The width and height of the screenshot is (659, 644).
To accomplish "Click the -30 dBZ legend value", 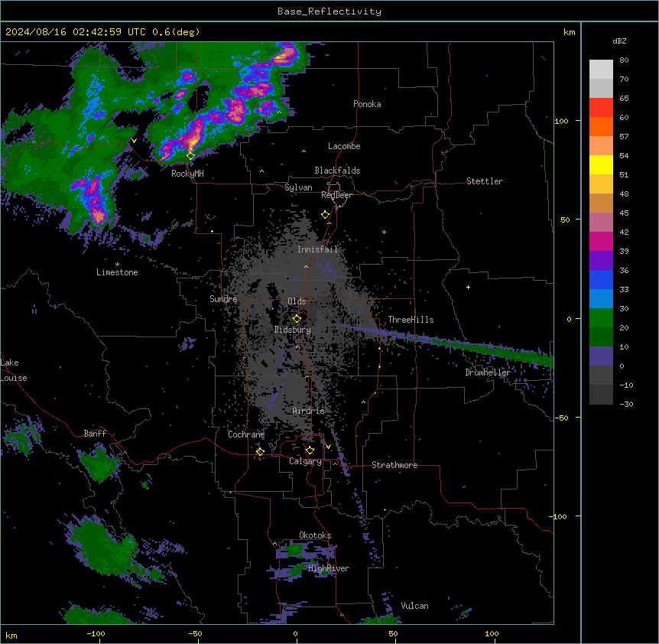I will click(626, 405).
